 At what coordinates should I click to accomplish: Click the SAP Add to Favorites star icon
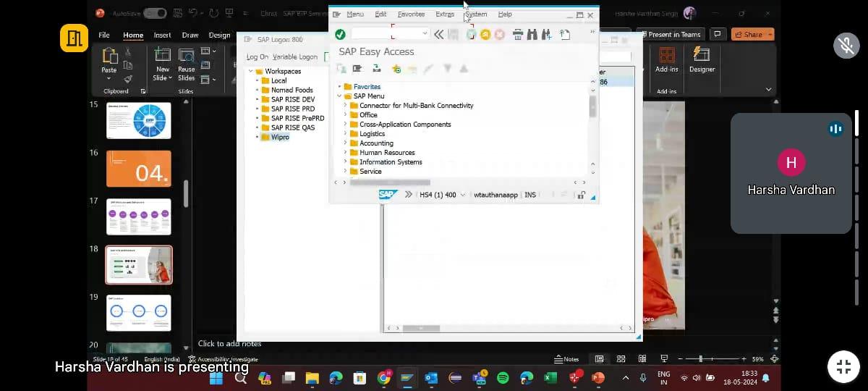coord(396,69)
